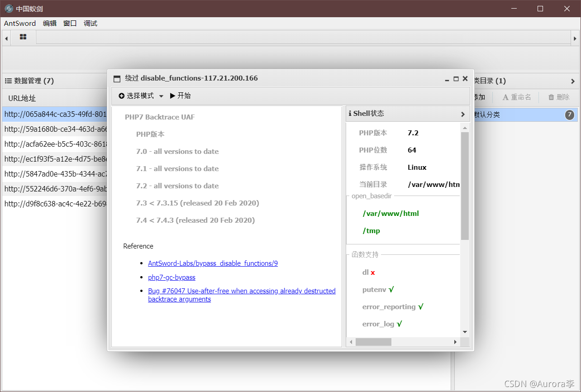Click Shell状态 horizontal scrollbar right arrow
This screenshot has width=581, height=392.
tap(456, 342)
